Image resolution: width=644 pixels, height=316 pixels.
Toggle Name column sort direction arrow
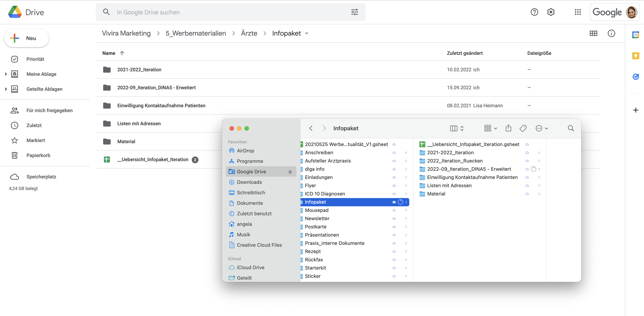[122, 53]
